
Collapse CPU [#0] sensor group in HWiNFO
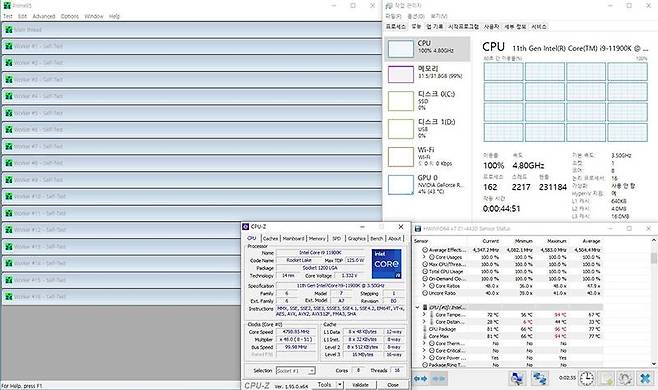click(418, 307)
